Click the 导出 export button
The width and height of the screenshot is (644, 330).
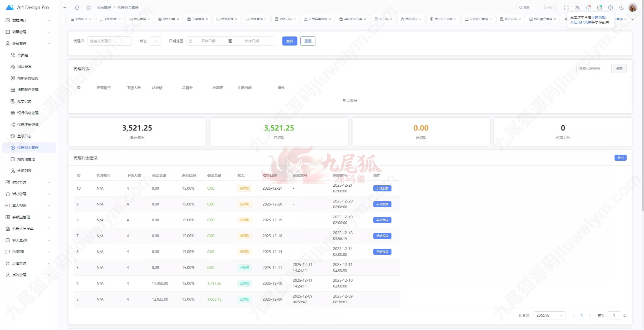620,158
